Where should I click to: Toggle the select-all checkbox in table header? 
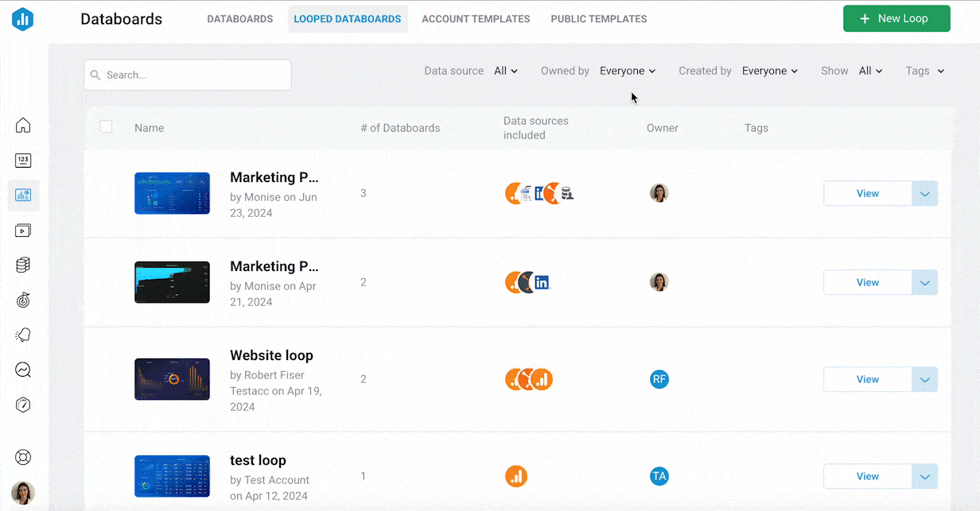coord(106,126)
